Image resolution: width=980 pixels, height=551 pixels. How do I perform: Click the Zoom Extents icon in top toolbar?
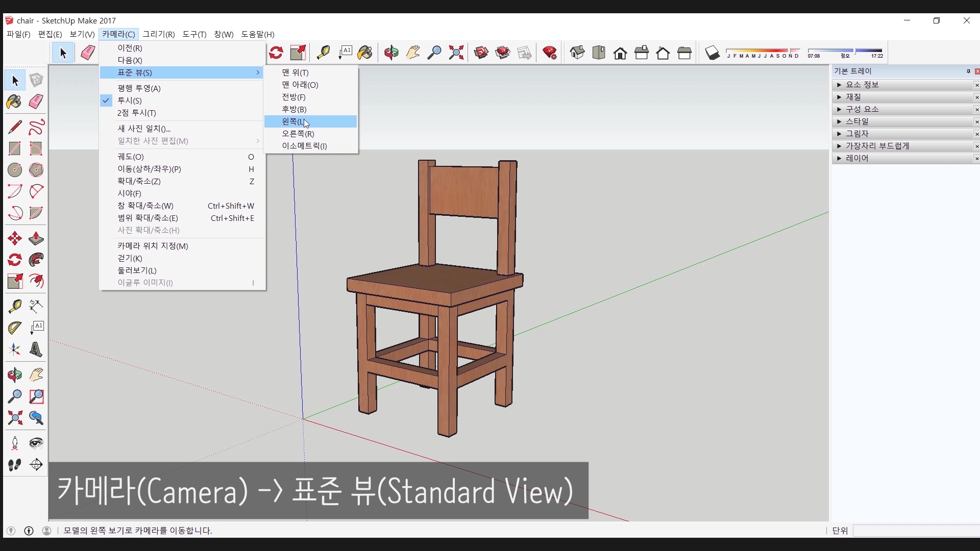456,53
